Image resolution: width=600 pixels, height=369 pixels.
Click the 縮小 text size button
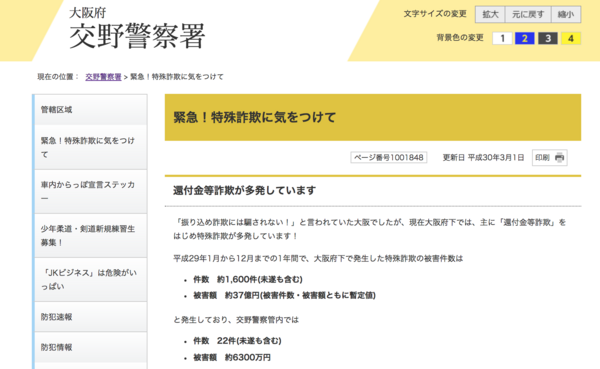tap(566, 15)
